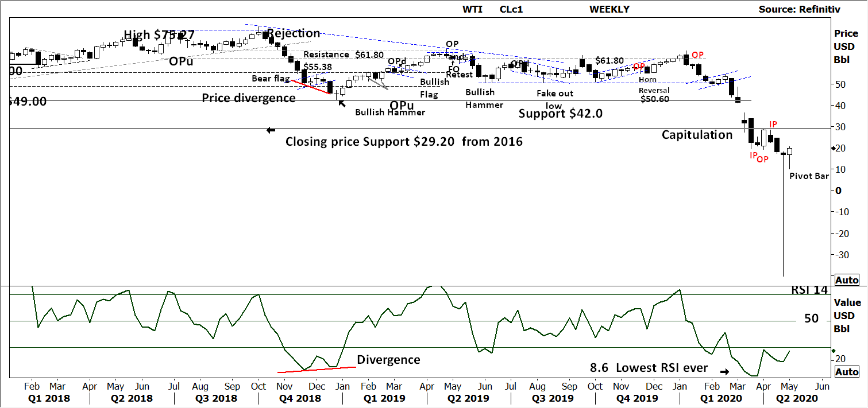868x408 pixels.
Task: Open the WEEKLY timeframe label
Action: (609, 9)
